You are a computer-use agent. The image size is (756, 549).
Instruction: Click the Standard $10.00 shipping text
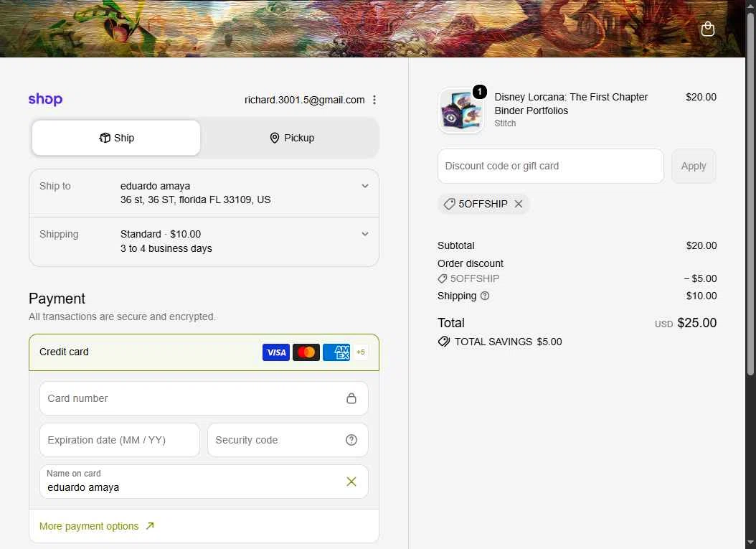[161, 234]
